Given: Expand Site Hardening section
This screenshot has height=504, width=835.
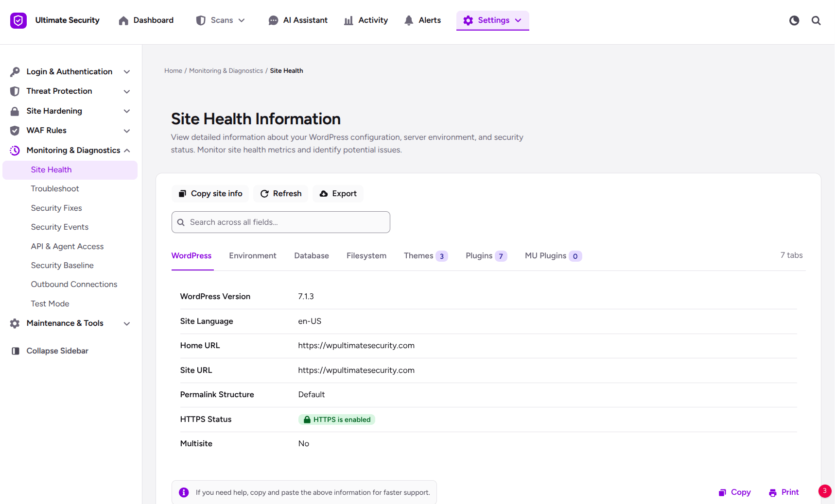Looking at the screenshot, I should point(70,111).
